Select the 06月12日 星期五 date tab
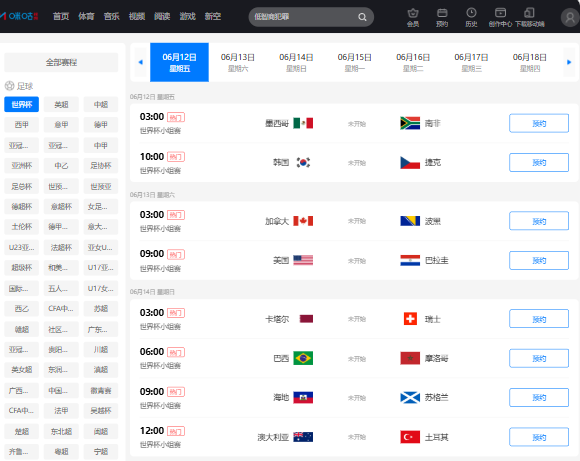The image size is (580, 461). tap(179, 62)
